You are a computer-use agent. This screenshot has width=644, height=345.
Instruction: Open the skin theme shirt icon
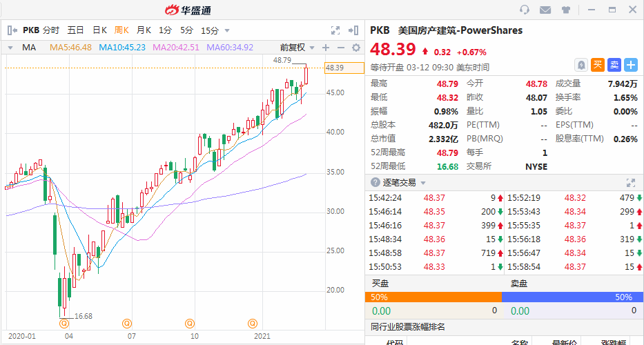pos(565,10)
